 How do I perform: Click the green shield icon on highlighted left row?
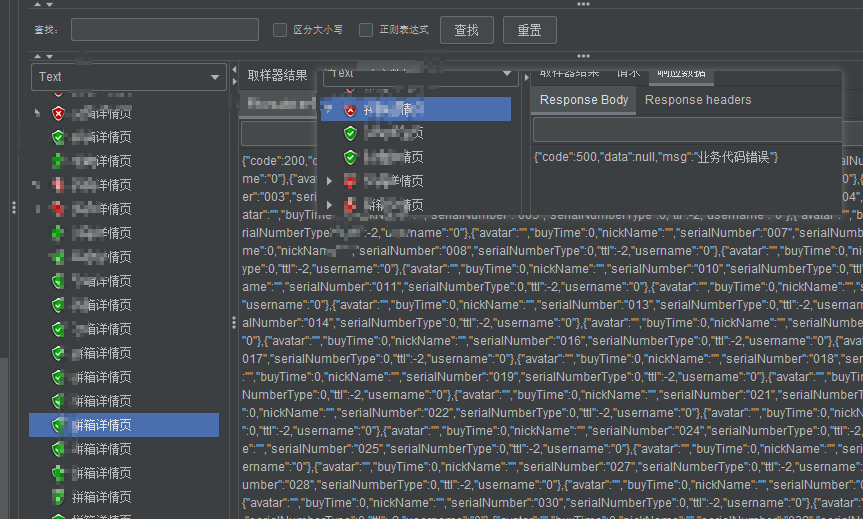tap(58, 425)
